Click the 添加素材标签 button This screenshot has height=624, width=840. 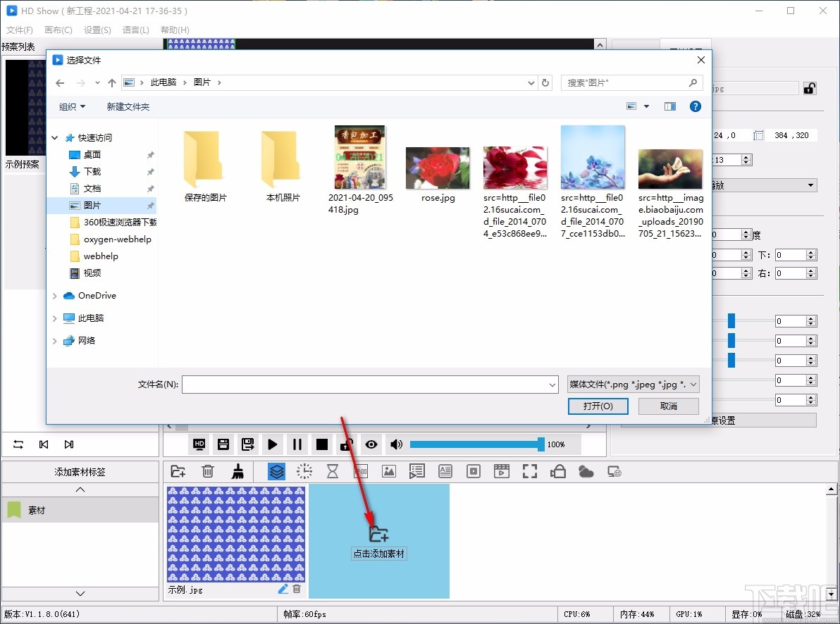(80, 472)
